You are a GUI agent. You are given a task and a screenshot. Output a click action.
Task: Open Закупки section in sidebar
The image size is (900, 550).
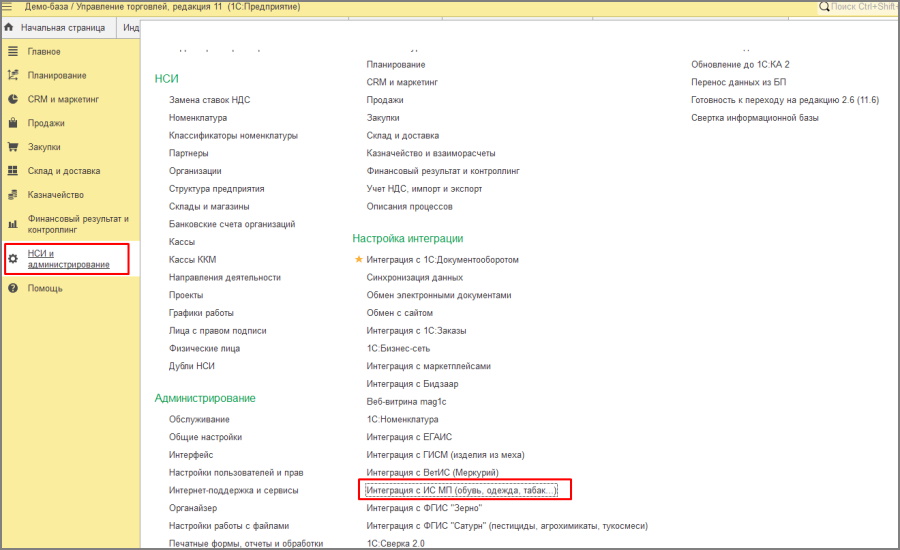[x=44, y=147]
